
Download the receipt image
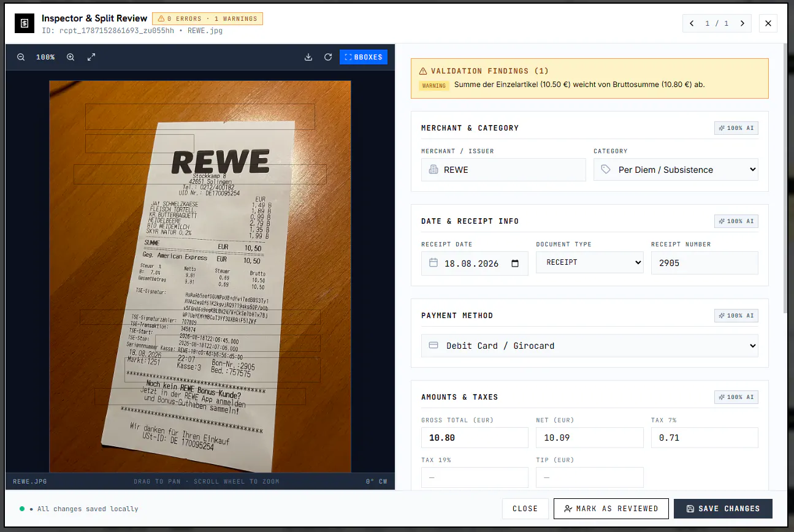coord(308,57)
